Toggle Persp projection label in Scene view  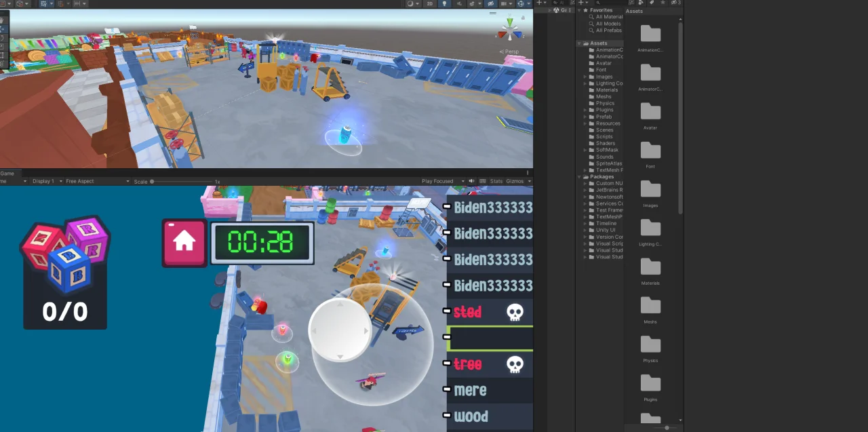click(511, 52)
